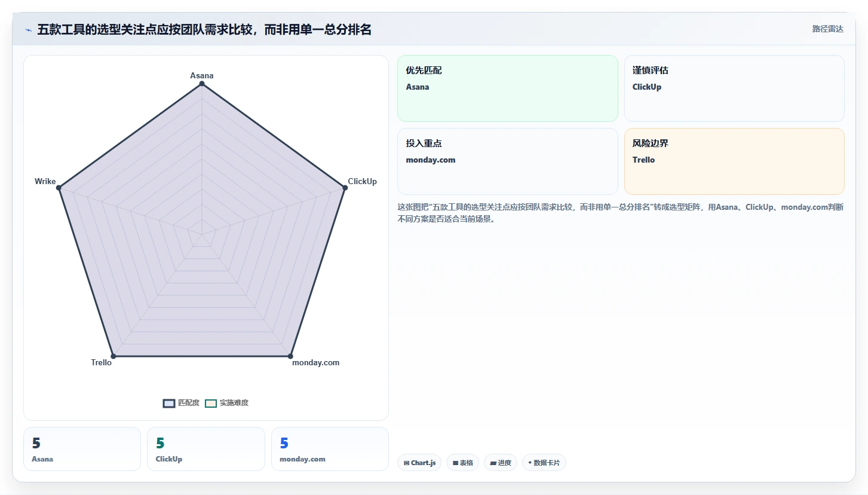Click the Trello axis label on chart
This screenshot has height=495, width=868.
102,362
